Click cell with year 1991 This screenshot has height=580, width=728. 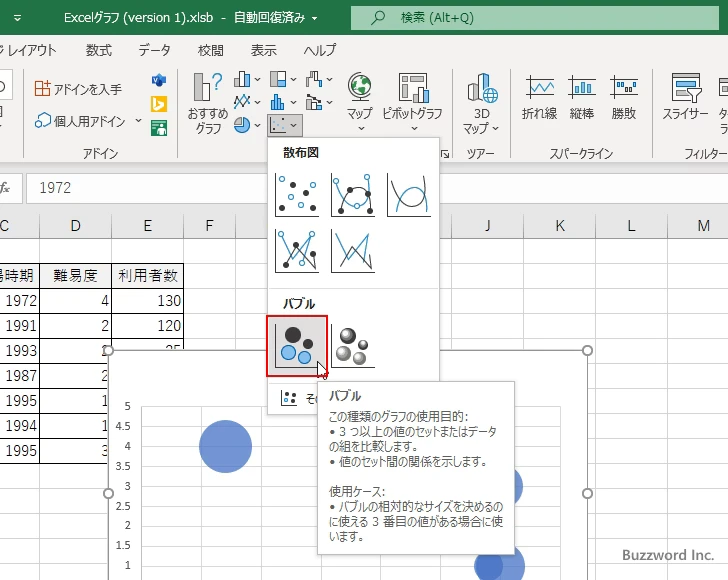pyautogui.click(x=20, y=326)
